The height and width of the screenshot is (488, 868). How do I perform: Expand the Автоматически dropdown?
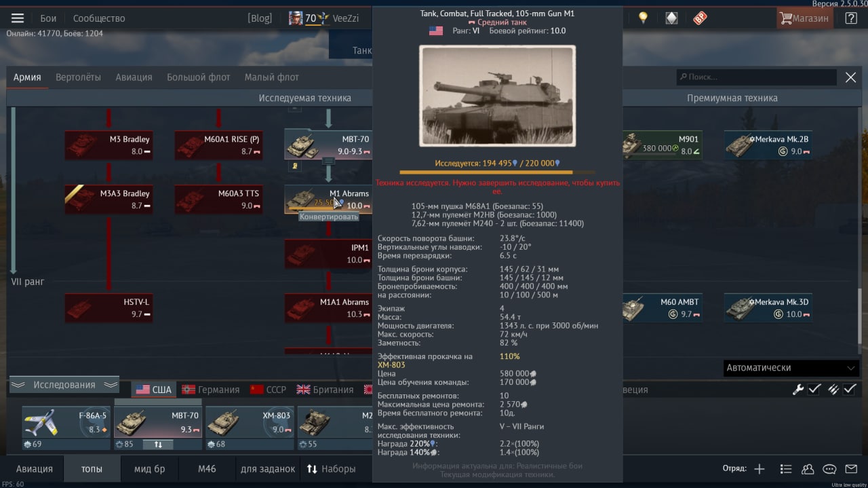click(x=791, y=368)
